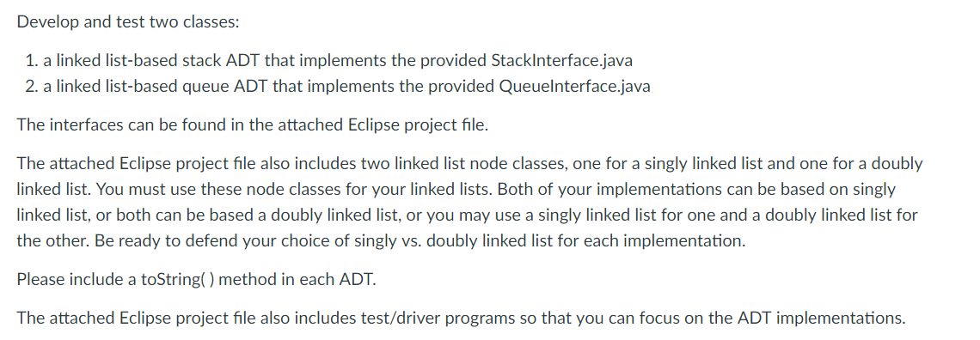Click the text 'Please include a'
Image resolution: width=980 pixels, height=340 pixels.
coord(77,280)
